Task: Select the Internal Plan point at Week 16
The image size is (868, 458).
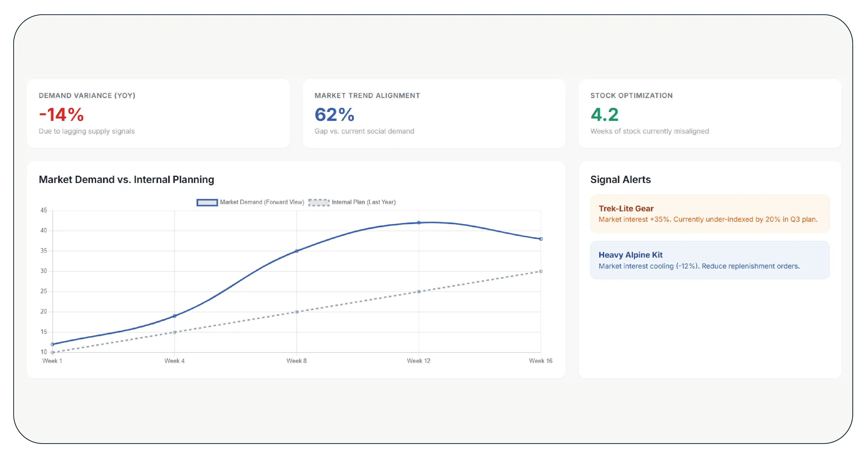Action: pyautogui.click(x=541, y=271)
